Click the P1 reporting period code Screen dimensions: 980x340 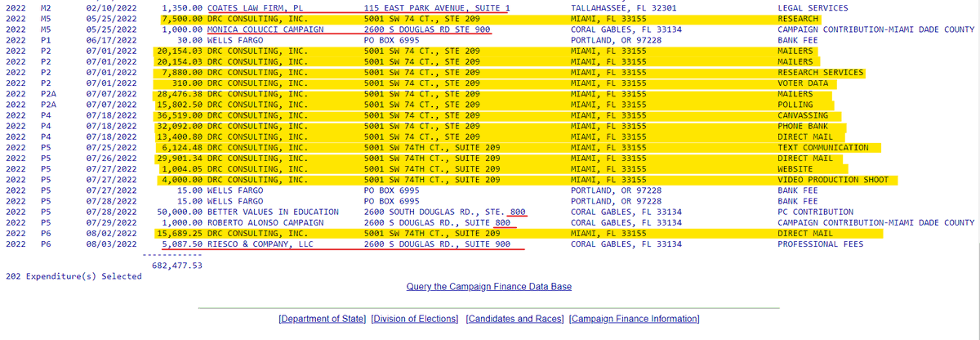click(46, 39)
